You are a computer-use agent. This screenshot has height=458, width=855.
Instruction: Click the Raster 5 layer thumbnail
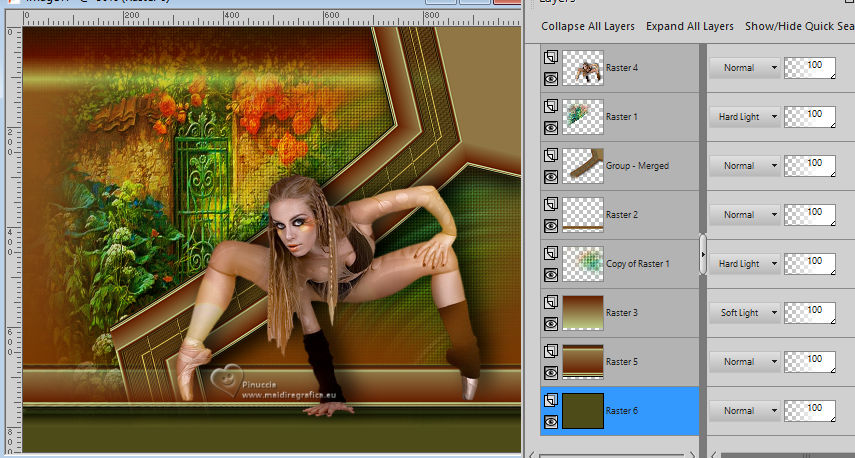583,361
